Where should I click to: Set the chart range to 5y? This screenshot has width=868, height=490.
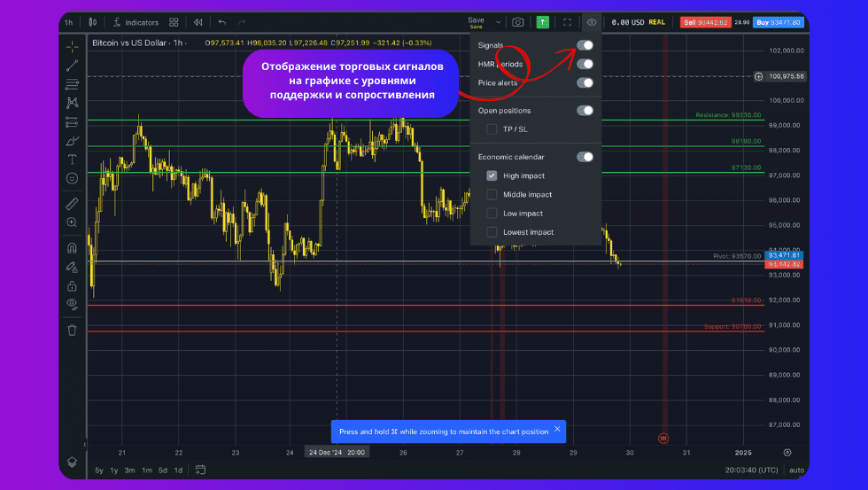click(99, 471)
